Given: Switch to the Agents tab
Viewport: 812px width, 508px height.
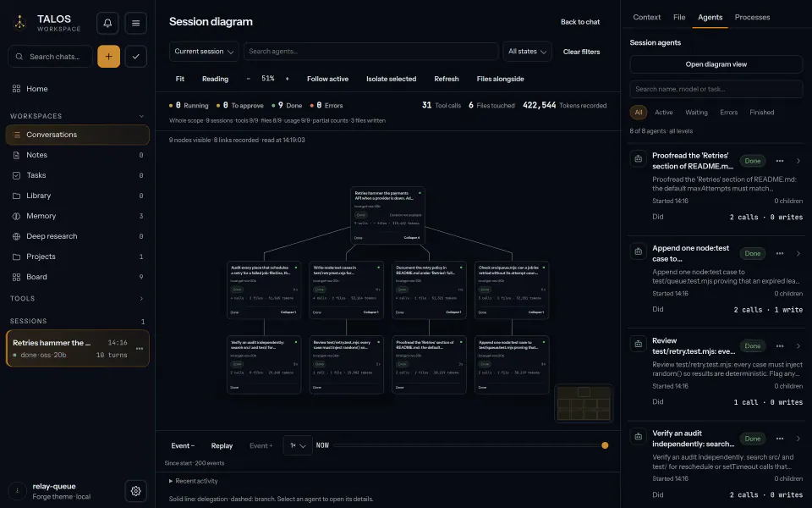Looking at the screenshot, I should [x=710, y=17].
